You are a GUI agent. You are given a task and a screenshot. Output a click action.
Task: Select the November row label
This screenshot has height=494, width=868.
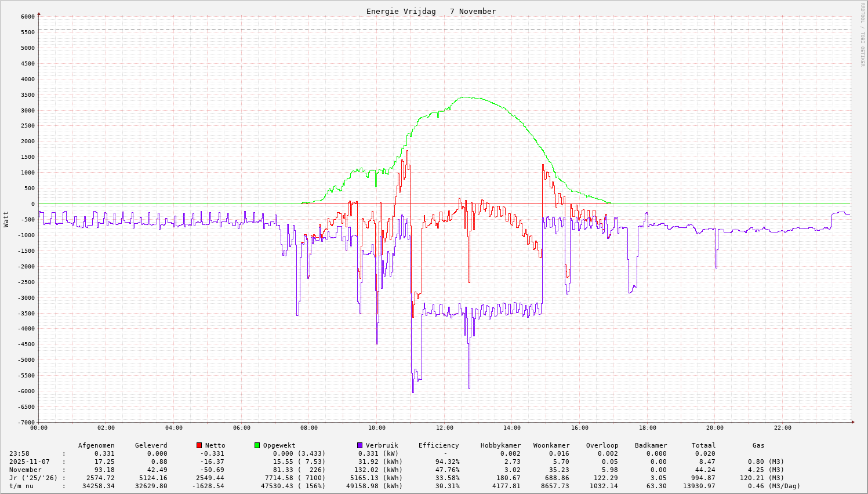(x=26, y=470)
